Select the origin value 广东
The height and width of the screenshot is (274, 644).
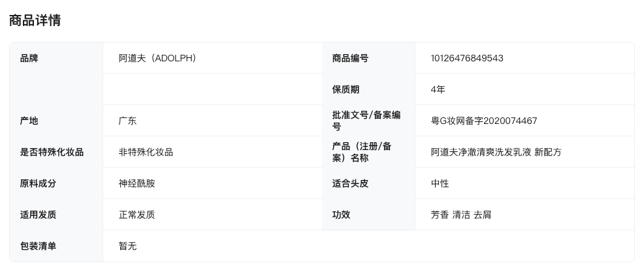[127, 121]
